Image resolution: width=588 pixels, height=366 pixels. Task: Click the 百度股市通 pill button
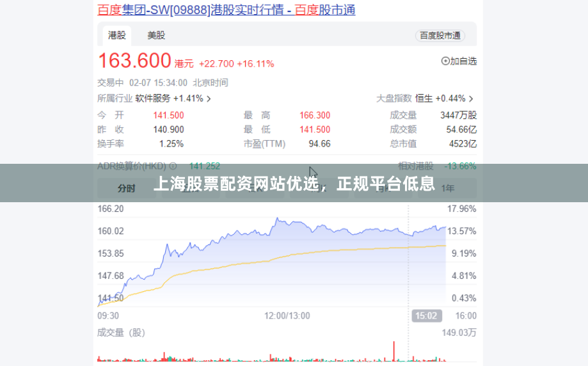point(440,36)
